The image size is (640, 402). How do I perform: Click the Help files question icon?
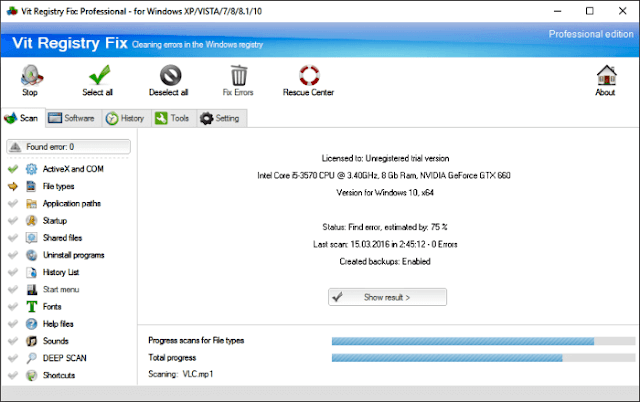(31, 324)
